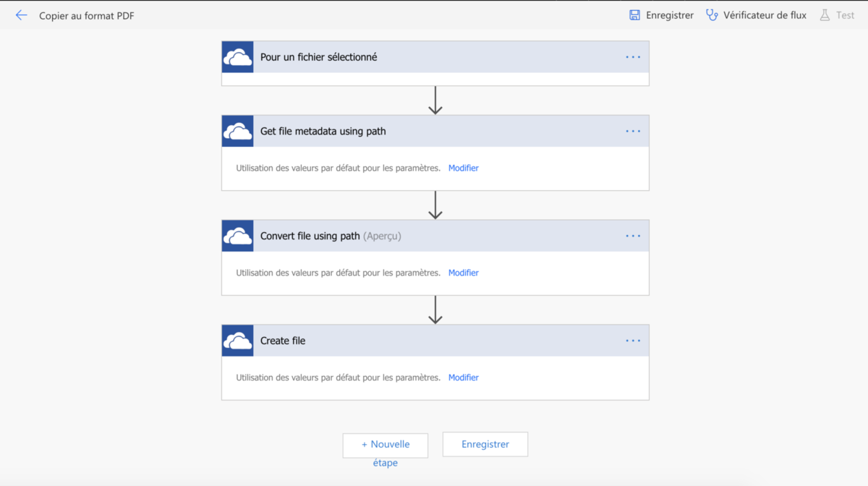Expand the Create file step header
Screen dimensions: 868x486
click(434, 341)
